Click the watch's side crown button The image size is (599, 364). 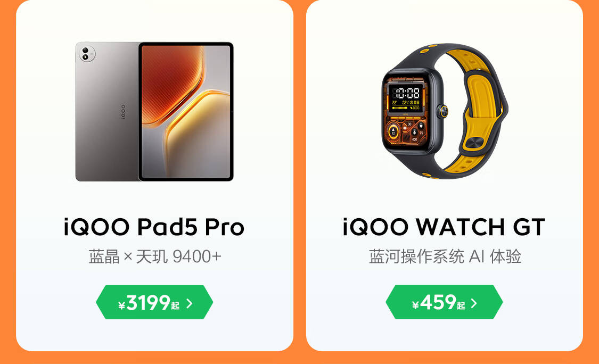(444, 111)
